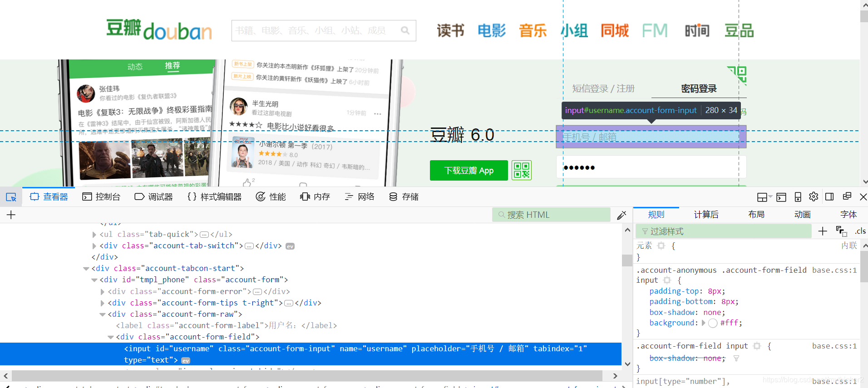Select the 字体 fonts tab
The image size is (868, 388).
pos(848,215)
